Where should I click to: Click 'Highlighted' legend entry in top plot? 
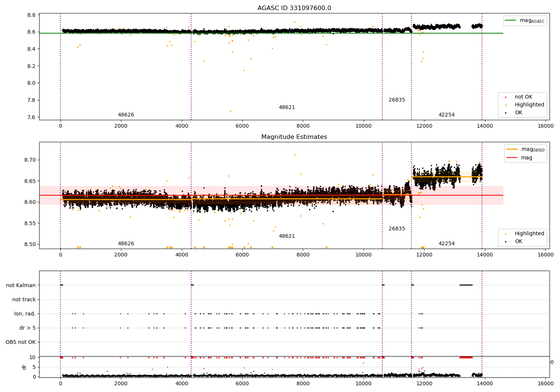(x=529, y=105)
